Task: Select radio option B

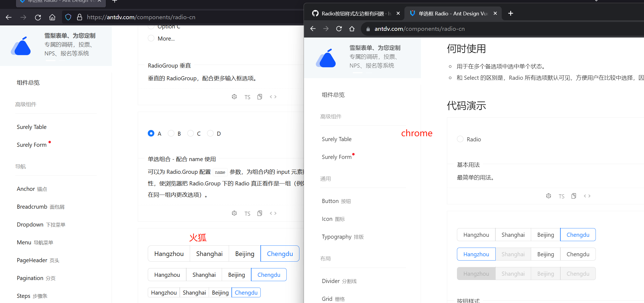Action: 171,133
